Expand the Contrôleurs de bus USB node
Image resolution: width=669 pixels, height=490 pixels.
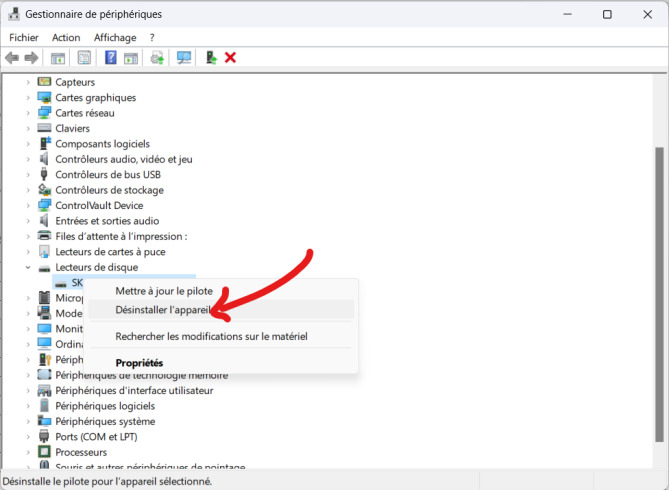[x=29, y=175]
